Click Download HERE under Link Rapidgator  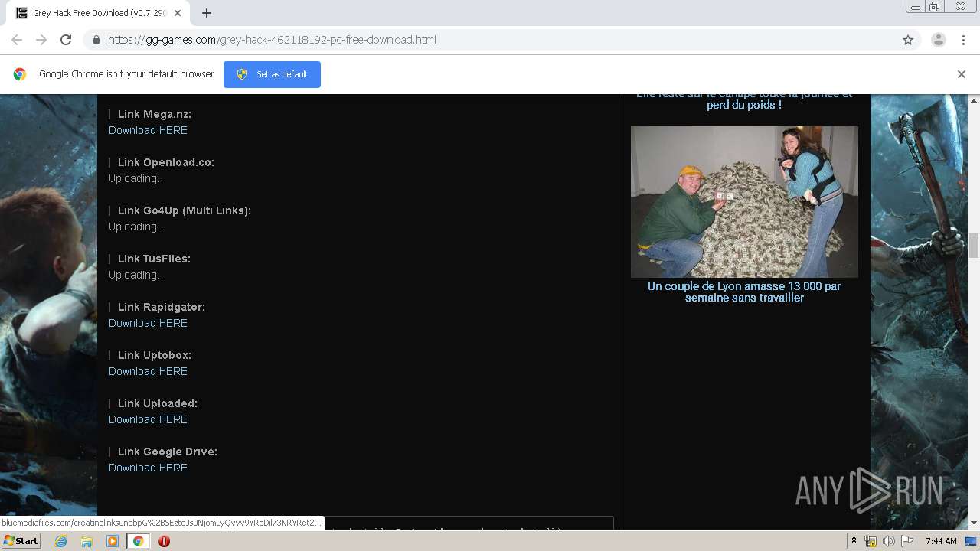coord(148,323)
